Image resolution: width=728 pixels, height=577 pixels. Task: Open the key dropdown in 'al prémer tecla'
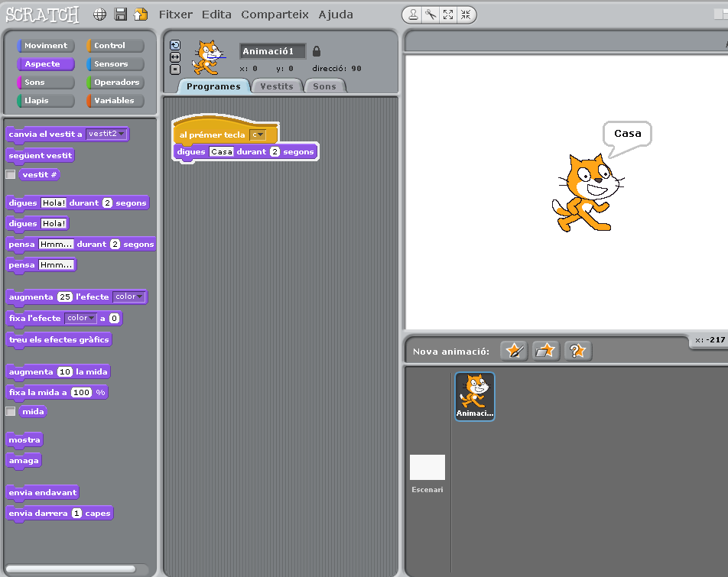[257, 135]
